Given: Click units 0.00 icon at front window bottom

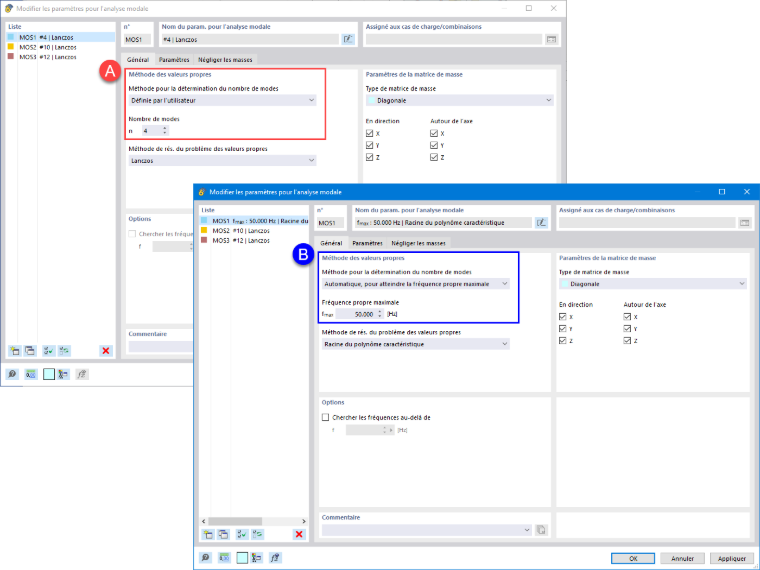Looking at the screenshot, I should pyautogui.click(x=224, y=557).
